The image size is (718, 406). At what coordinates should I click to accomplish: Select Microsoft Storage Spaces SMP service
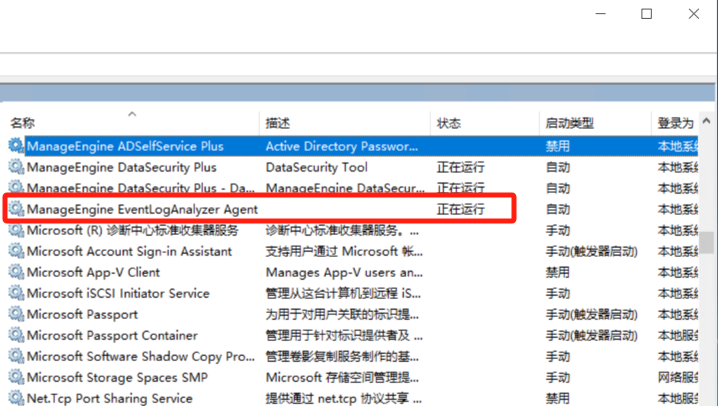(117, 378)
